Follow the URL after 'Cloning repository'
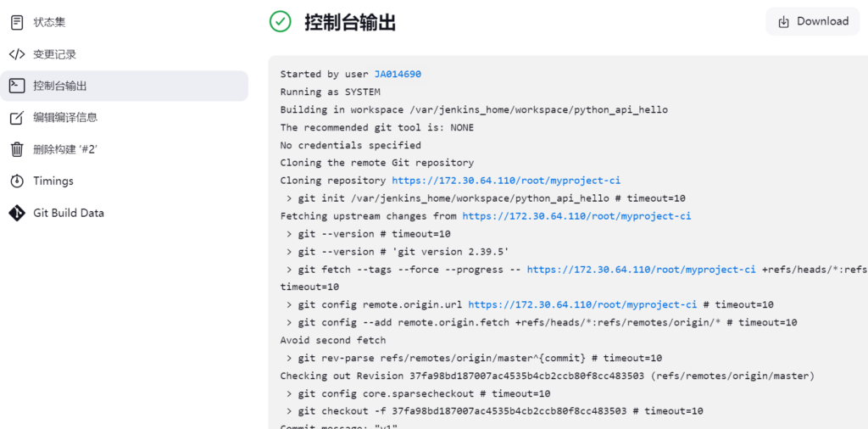The image size is (868, 429). coord(506,181)
